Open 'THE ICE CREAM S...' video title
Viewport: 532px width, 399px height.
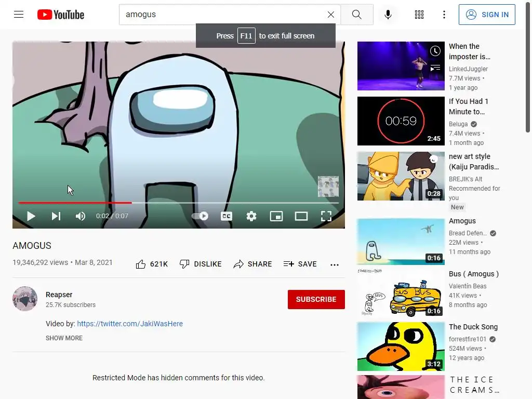474,385
